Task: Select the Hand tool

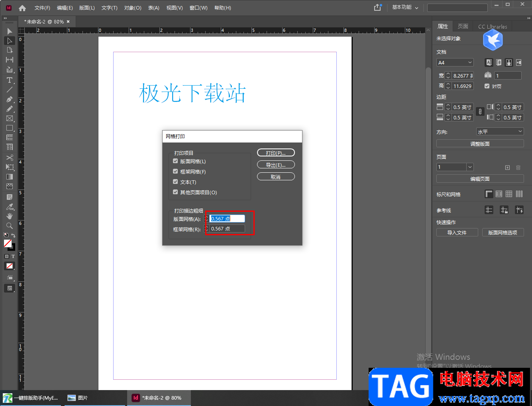Action: (10, 216)
